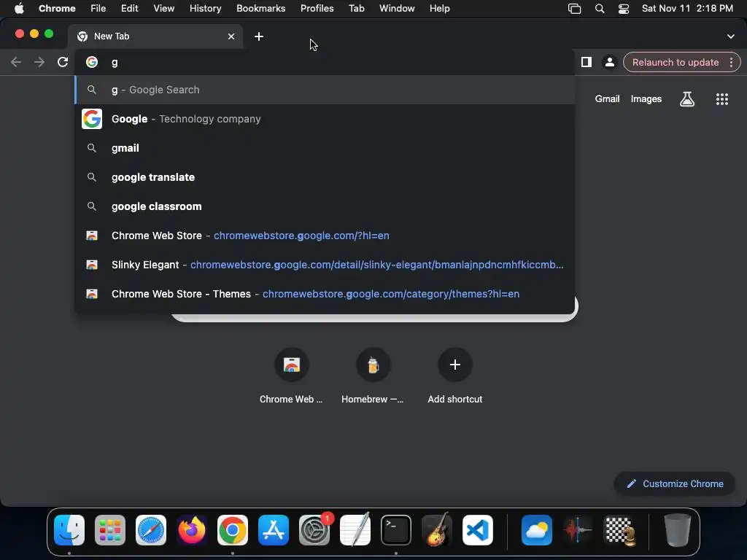747x560 pixels.
Task: Launch GarageBand from the Dock
Action: [x=437, y=529]
